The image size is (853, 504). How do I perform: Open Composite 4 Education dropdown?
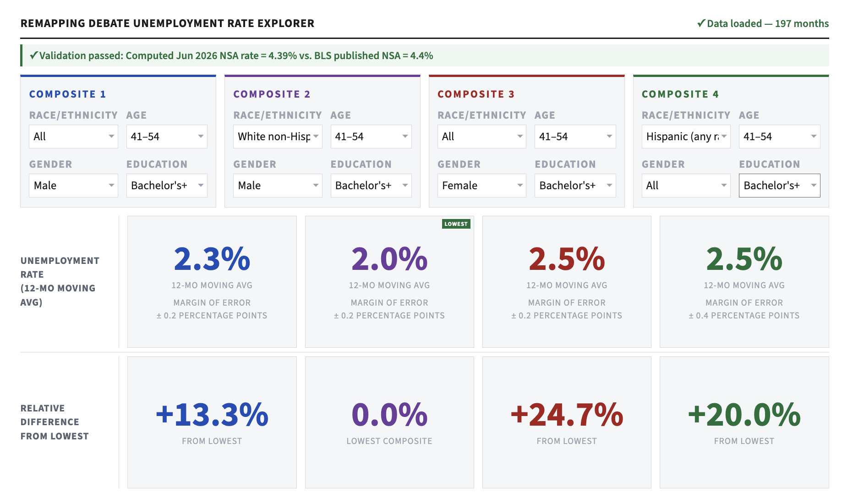pyautogui.click(x=780, y=186)
